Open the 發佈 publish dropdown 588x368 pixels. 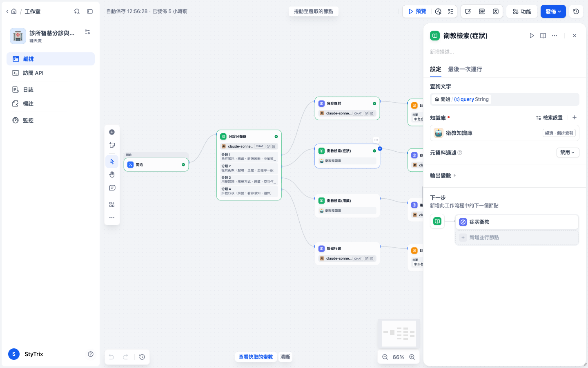click(x=553, y=11)
